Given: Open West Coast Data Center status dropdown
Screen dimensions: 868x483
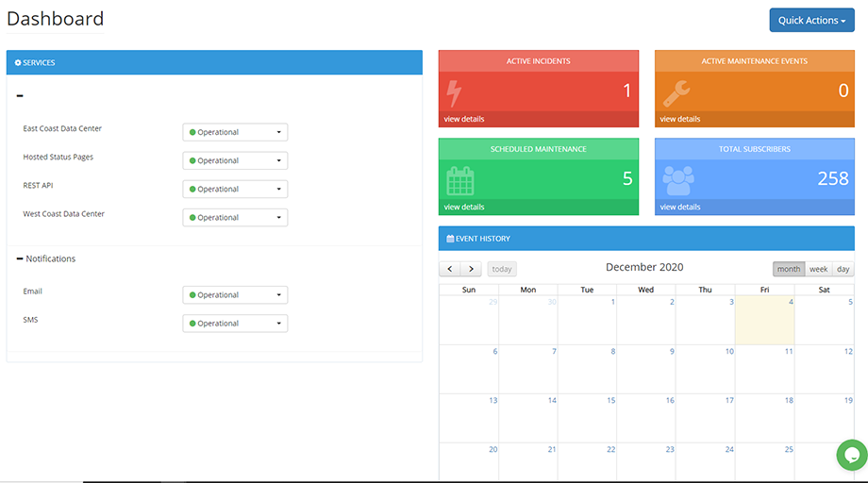Looking at the screenshot, I should [235, 217].
